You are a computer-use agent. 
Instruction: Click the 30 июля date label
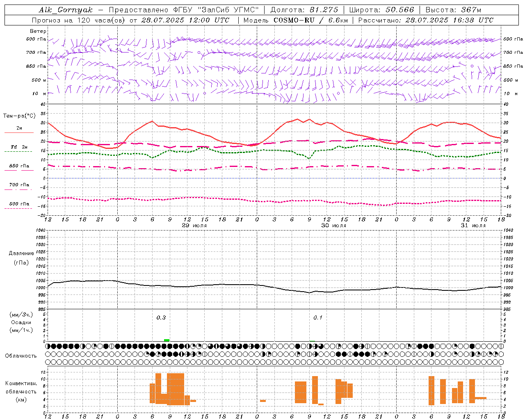(x=333, y=226)
